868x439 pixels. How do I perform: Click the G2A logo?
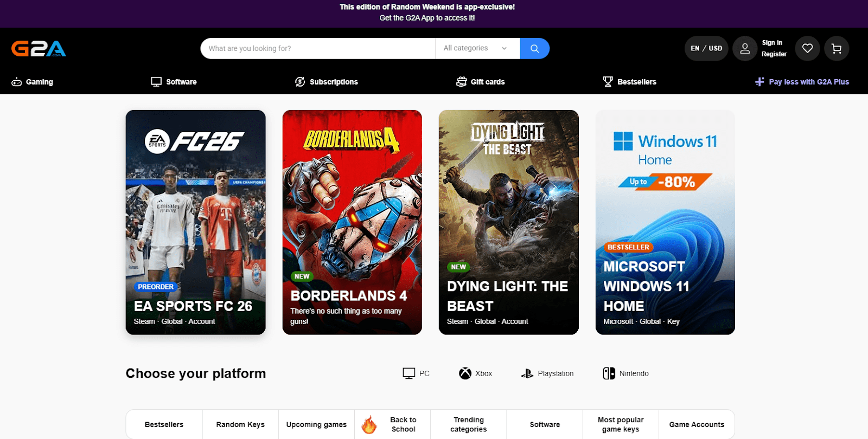tap(39, 49)
